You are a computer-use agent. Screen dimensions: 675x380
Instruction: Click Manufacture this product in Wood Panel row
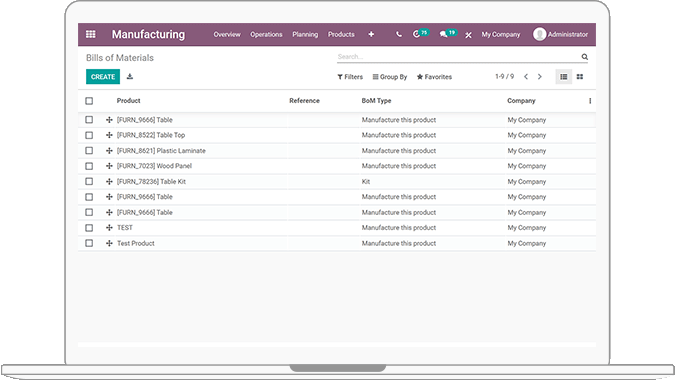[x=399, y=166]
